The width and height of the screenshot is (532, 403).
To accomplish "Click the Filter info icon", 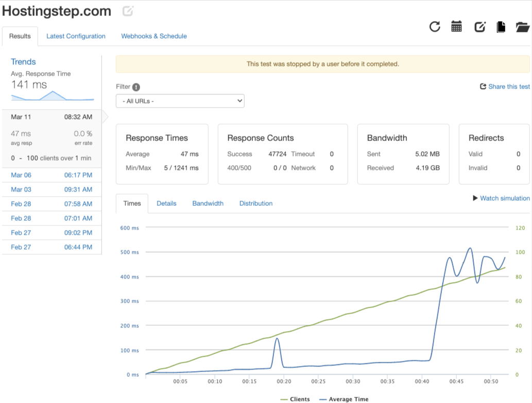I will click(x=136, y=87).
